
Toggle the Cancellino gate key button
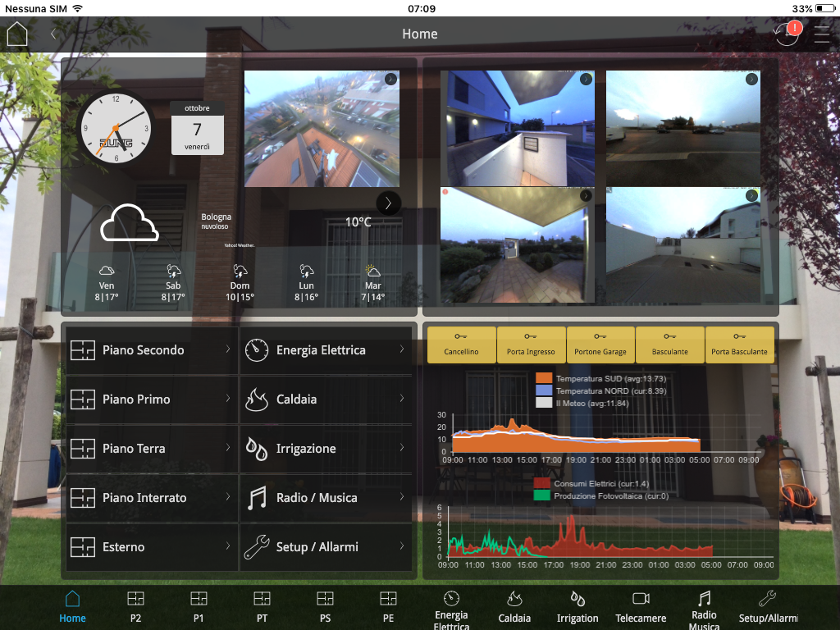pyautogui.click(x=462, y=345)
